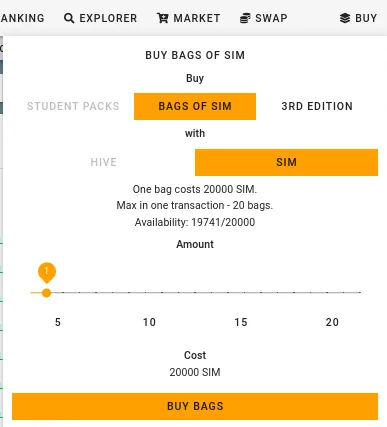Click the Buy Bags button
Viewport: 387px width, 427px height.
[195, 406]
